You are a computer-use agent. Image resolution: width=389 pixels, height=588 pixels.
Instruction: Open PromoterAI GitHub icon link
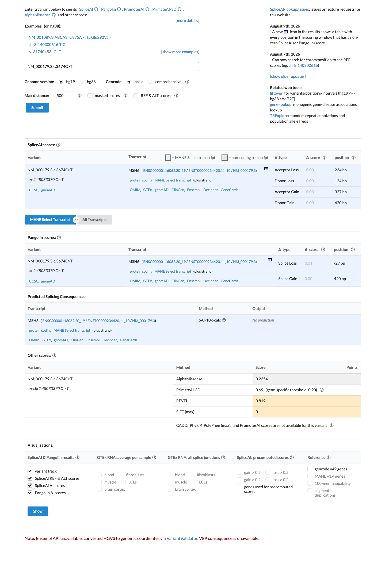click(x=147, y=9)
